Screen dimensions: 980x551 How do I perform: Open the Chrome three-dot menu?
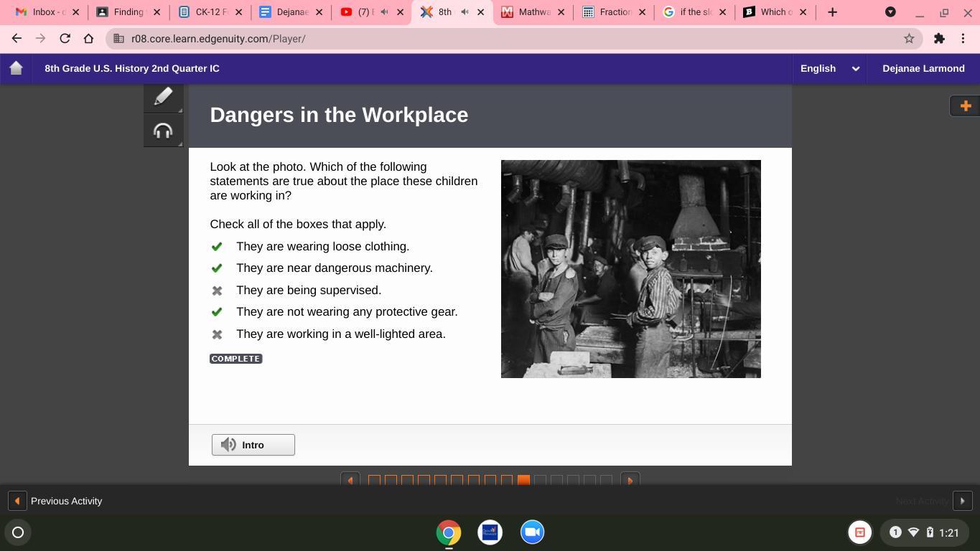963,39
